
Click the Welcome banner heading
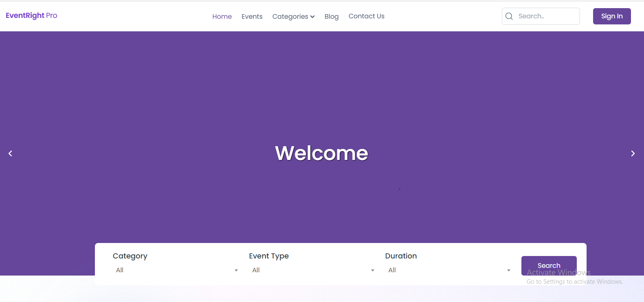tap(321, 153)
